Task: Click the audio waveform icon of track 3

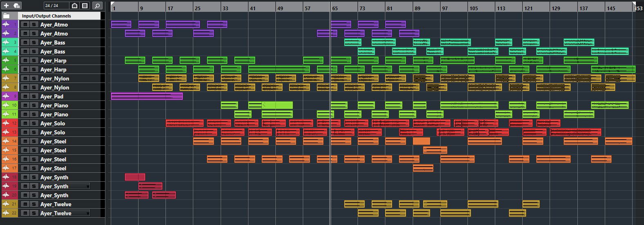Action: [6, 42]
